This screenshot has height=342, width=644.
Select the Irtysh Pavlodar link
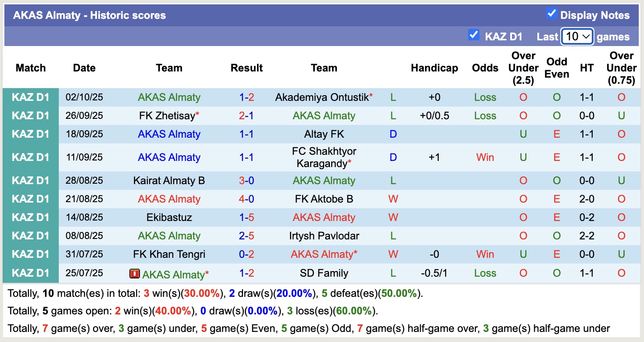324,235
